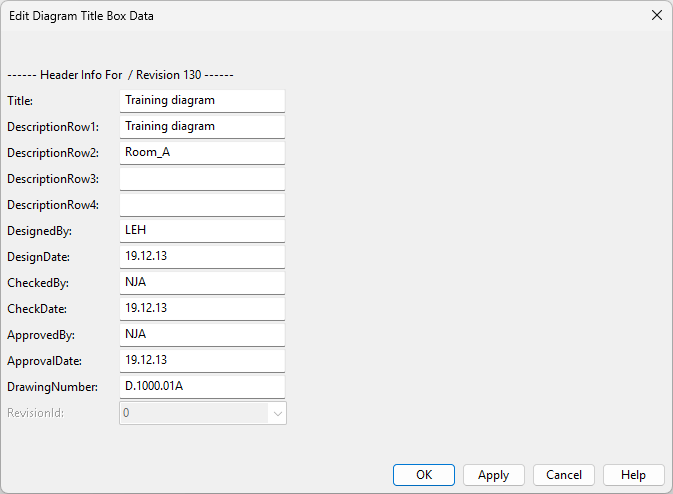Viewport: 673px width, 494px height.
Task: Click the dialog title bar text
Action: 82,16
